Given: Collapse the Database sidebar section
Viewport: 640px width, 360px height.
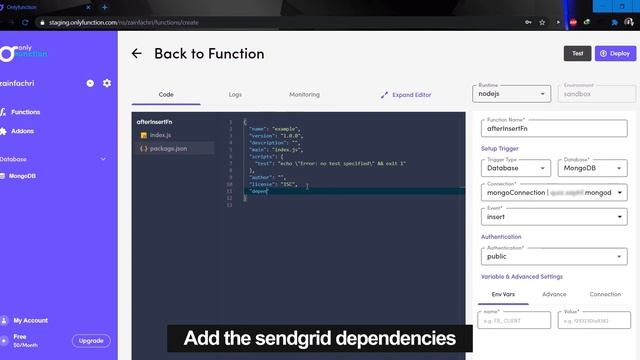Looking at the screenshot, I should 103,159.
